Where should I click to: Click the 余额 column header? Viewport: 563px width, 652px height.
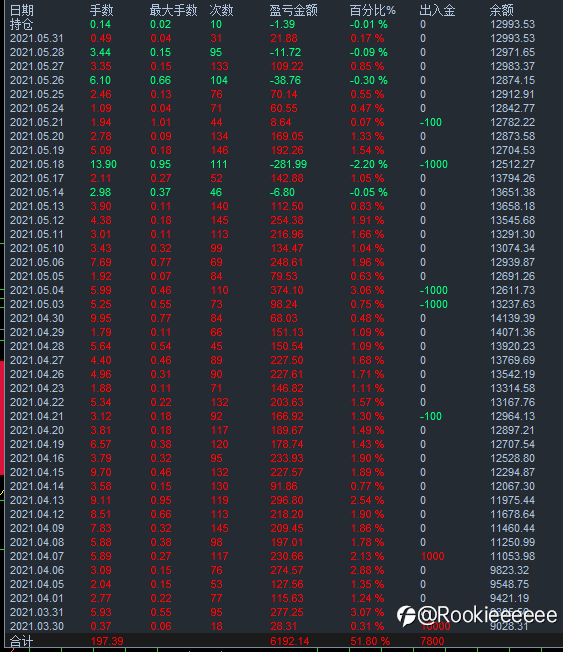(x=501, y=10)
